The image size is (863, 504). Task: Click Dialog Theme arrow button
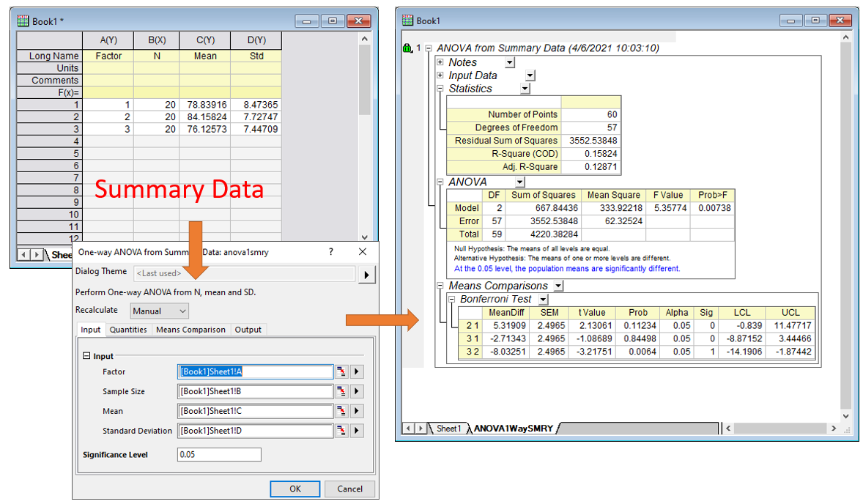[366, 274]
